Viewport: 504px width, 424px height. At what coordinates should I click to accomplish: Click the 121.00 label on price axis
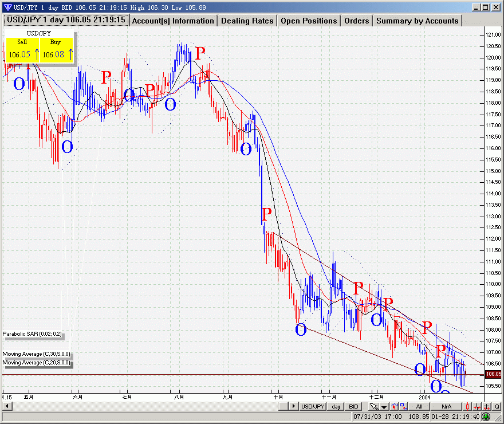click(x=493, y=35)
